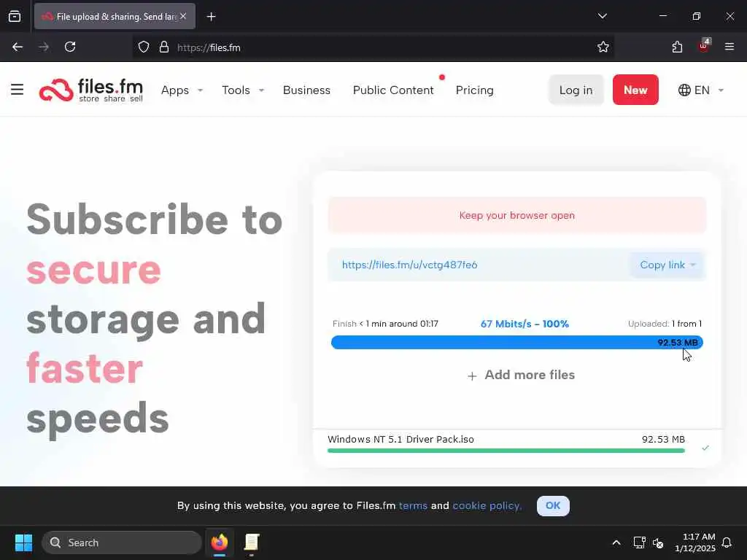Click the Keep your browser open notice
The image size is (747, 560).
tap(517, 215)
